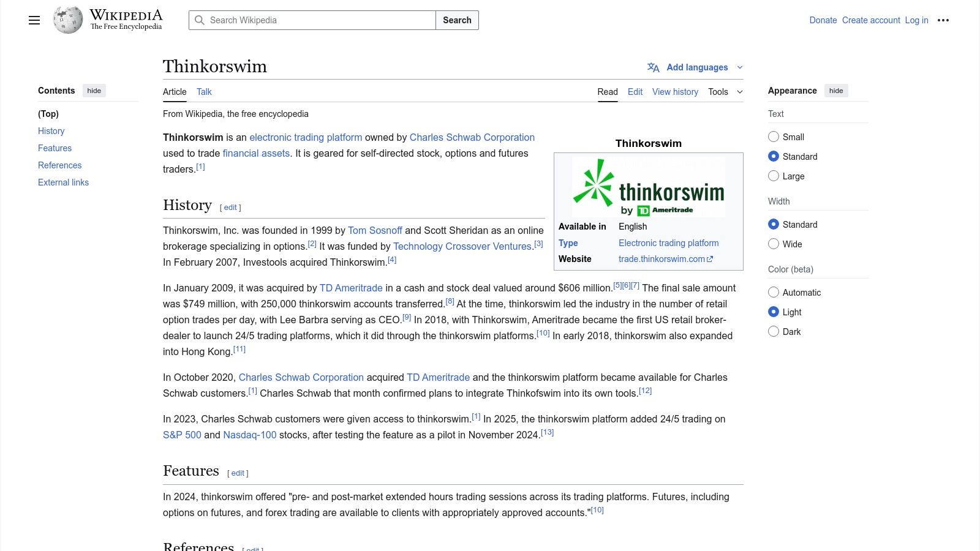Open the financial assets link
The width and height of the screenshot is (980, 551).
click(x=256, y=153)
